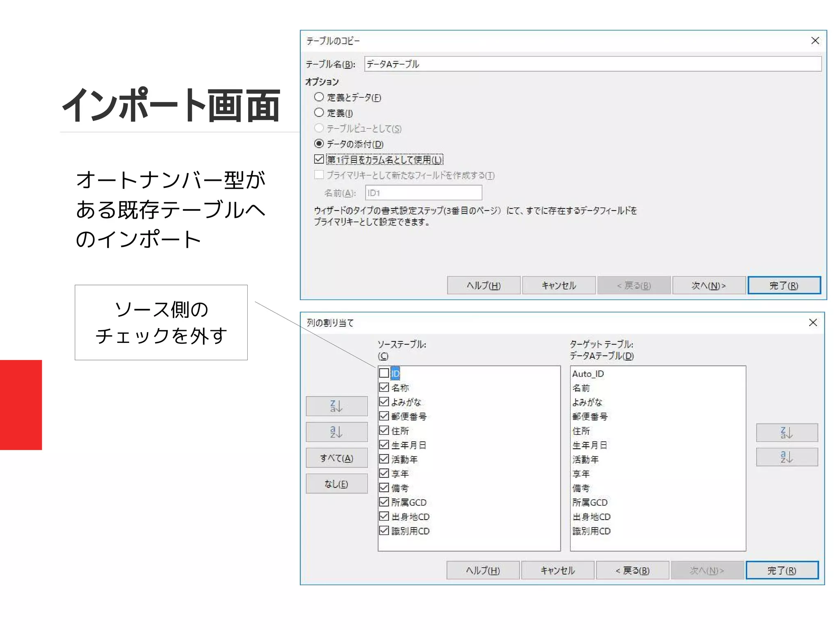Viewport: 840px width, 630px height.
Task: Click the テーブル名 input field
Action: (x=593, y=64)
